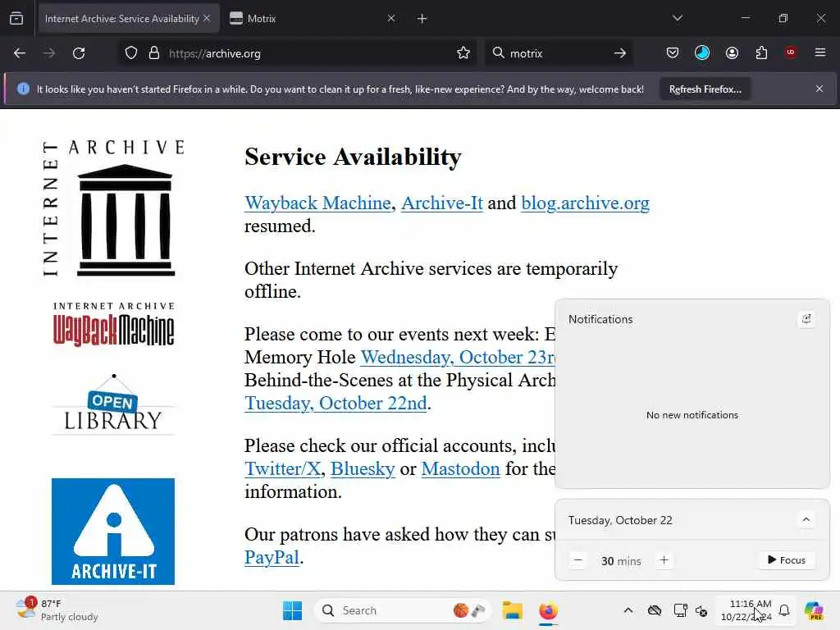This screenshot has width=840, height=630.
Task: Open the Mastodon link
Action: point(460,468)
